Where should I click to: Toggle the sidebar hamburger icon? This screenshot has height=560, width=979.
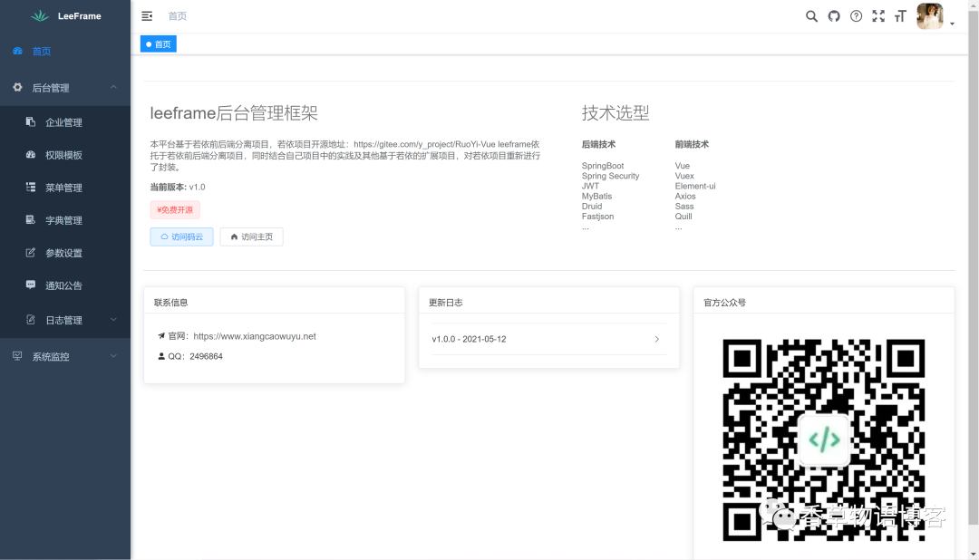point(147,16)
